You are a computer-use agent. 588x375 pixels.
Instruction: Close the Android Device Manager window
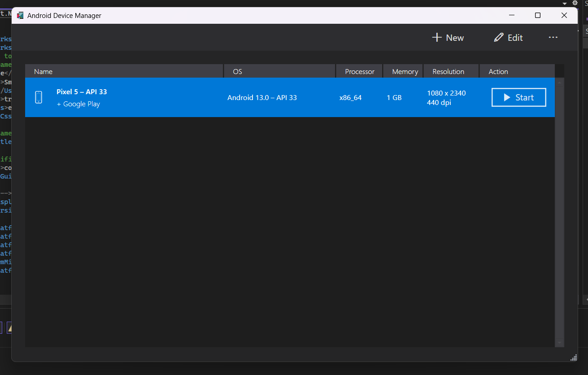pos(564,15)
